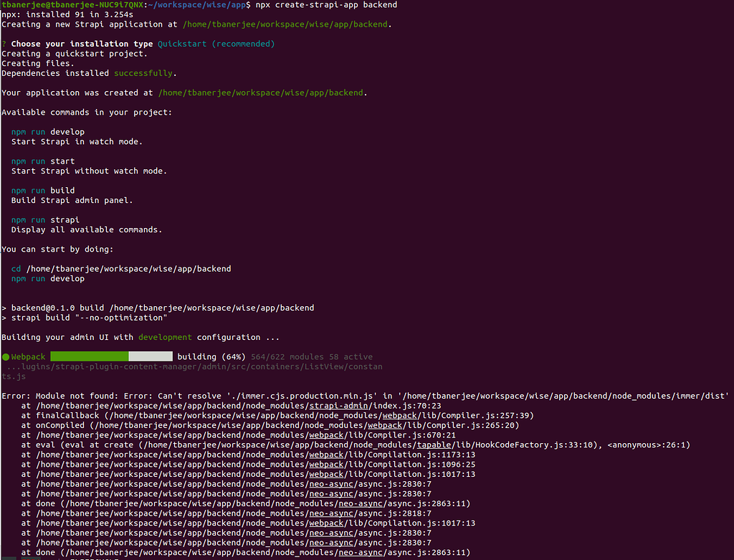Click webpack link at Compilation.js:1096:25
Image resolution: width=734 pixels, height=560 pixels.
326,465
